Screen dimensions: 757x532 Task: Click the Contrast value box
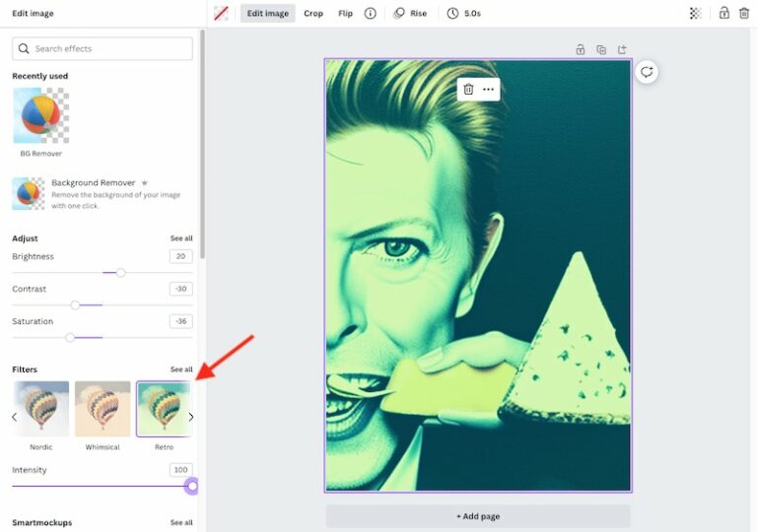(x=181, y=289)
